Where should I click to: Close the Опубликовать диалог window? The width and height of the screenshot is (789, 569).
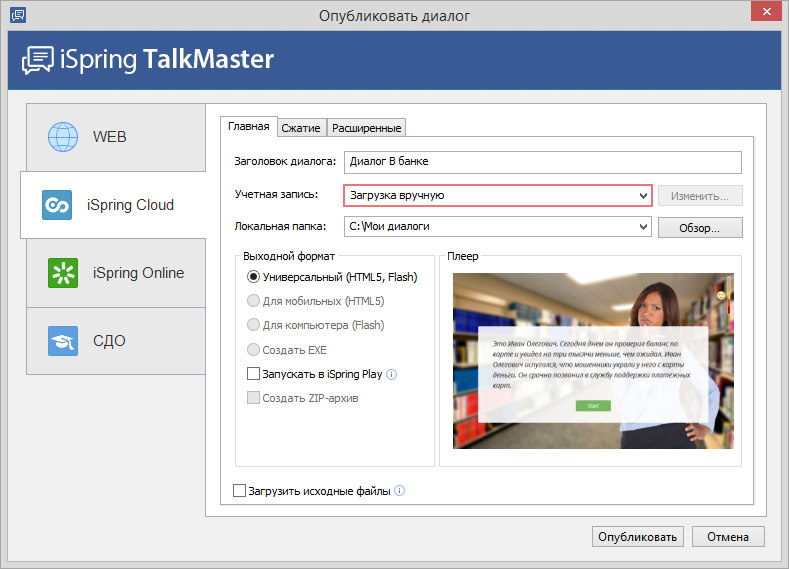click(x=766, y=12)
